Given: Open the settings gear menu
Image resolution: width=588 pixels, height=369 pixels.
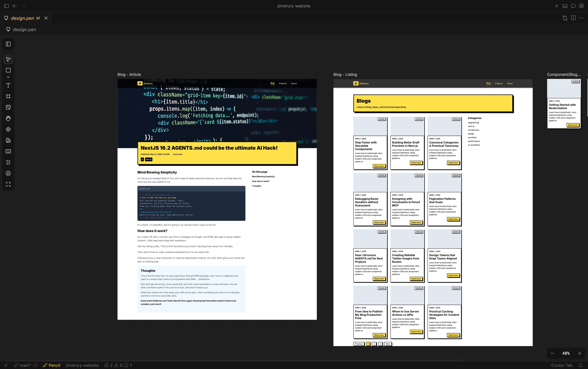Looking at the screenshot, I should pos(581,6).
